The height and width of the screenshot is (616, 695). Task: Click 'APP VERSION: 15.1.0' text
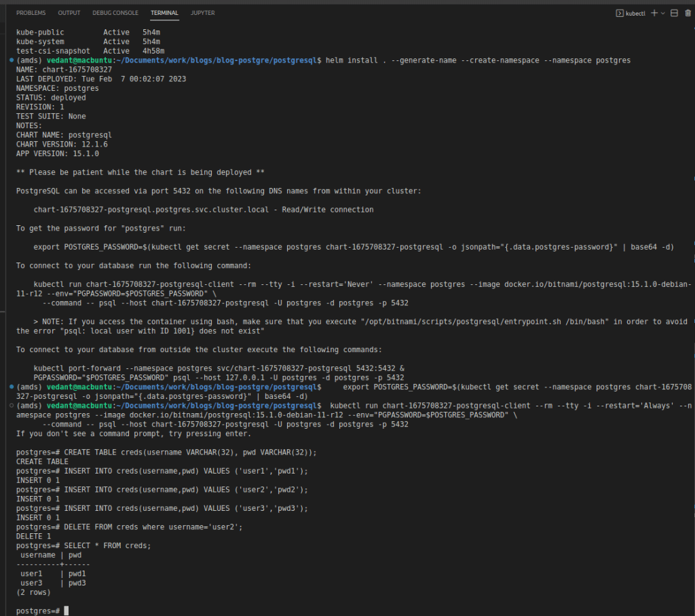pos(57,153)
